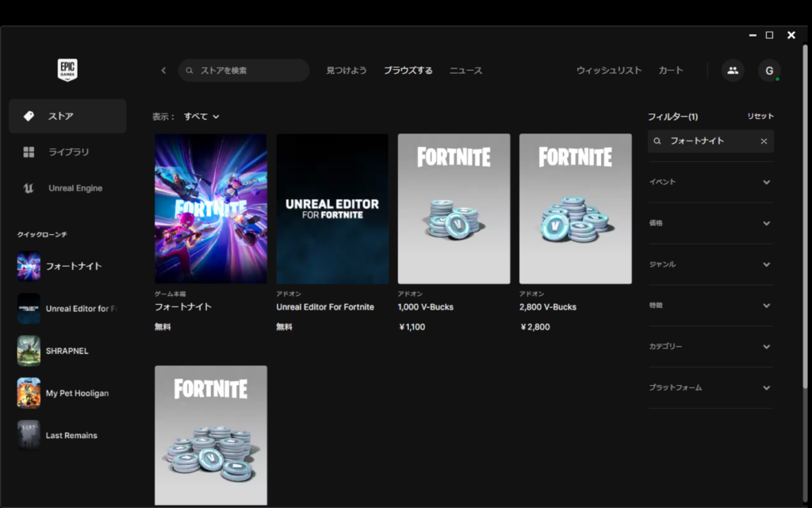Click the Unreal Editor For Fortnite title
This screenshot has height=508, width=812.
(325, 307)
